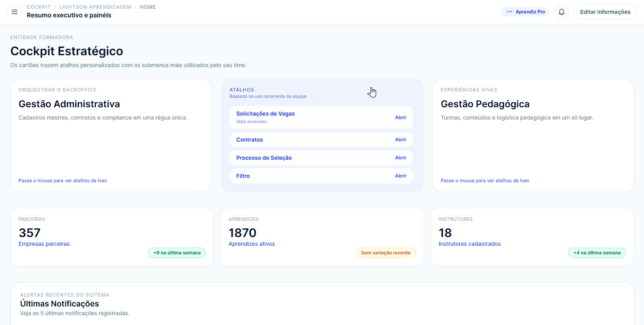Open the Filtro shortcut
Image resolution: width=644 pixels, height=325 pixels.
coord(243,176)
